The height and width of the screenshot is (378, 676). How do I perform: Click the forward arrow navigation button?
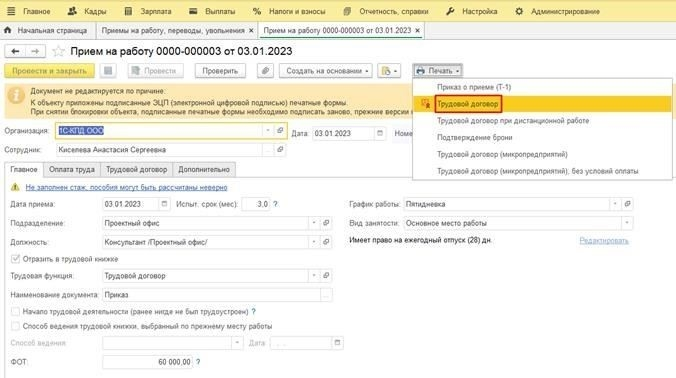(x=35, y=51)
